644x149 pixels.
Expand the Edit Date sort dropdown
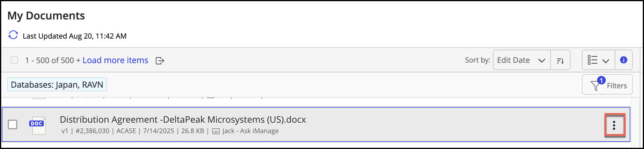[521, 60]
